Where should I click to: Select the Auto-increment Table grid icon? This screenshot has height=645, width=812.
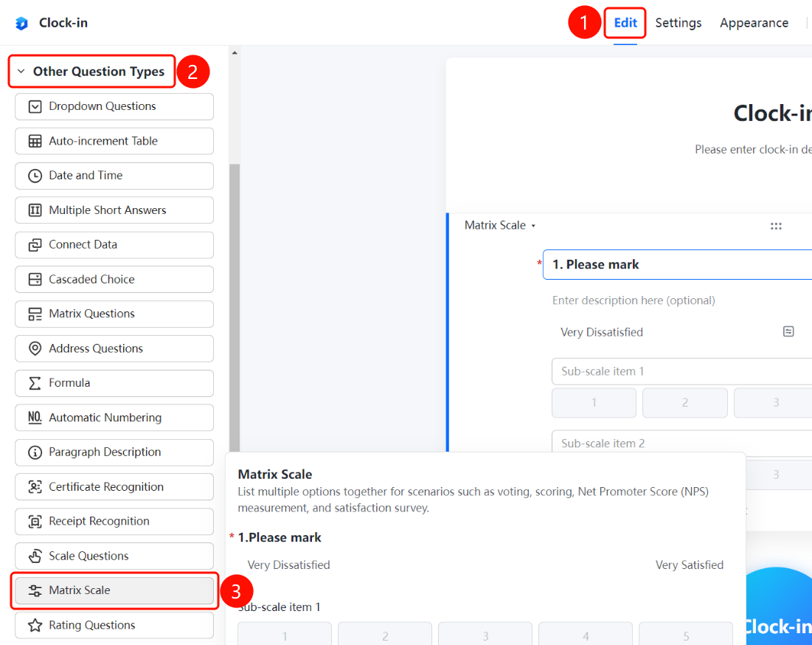(x=35, y=142)
